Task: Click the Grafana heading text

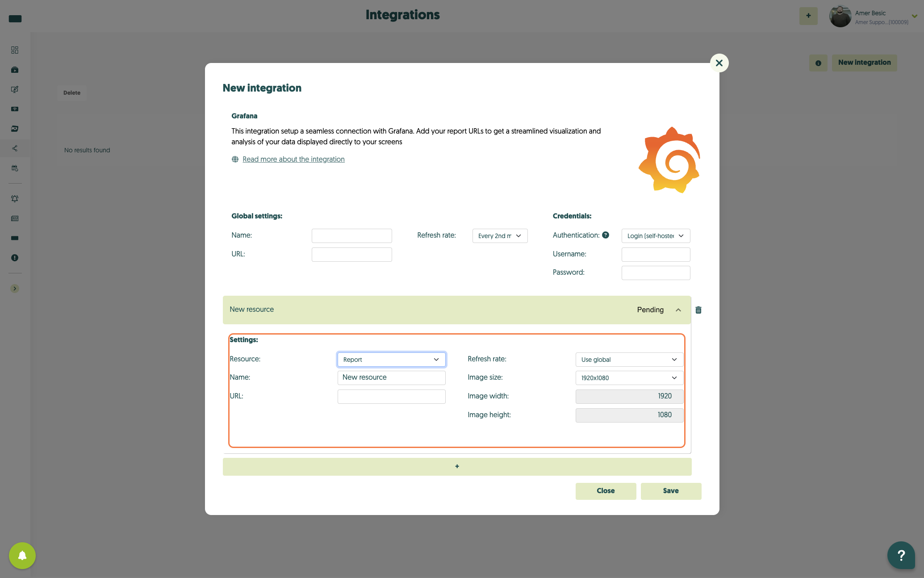Action: pyautogui.click(x=244, y=116)
